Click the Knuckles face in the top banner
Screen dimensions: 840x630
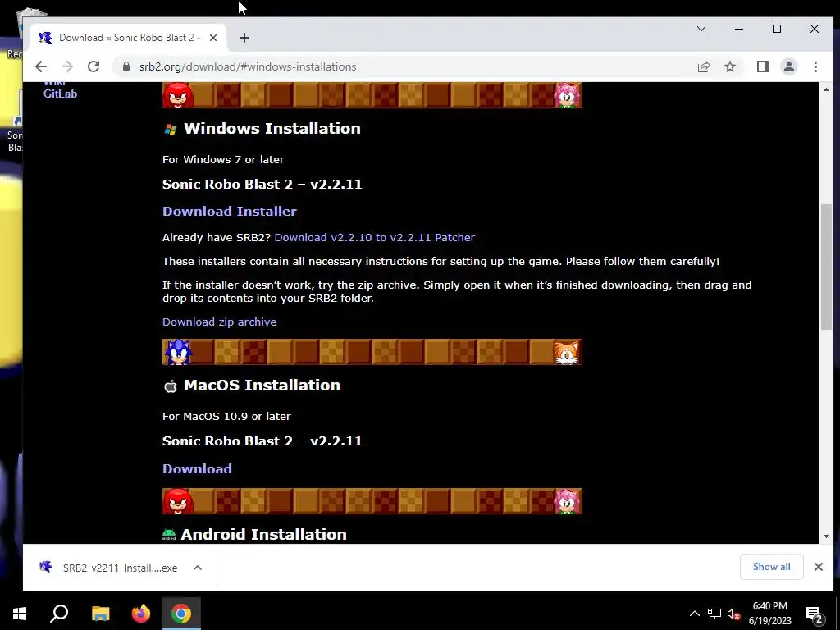pos(178,95)
